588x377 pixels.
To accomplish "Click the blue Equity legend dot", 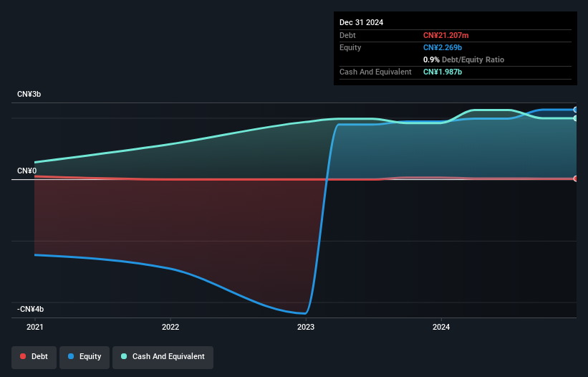I will point(71,356).
